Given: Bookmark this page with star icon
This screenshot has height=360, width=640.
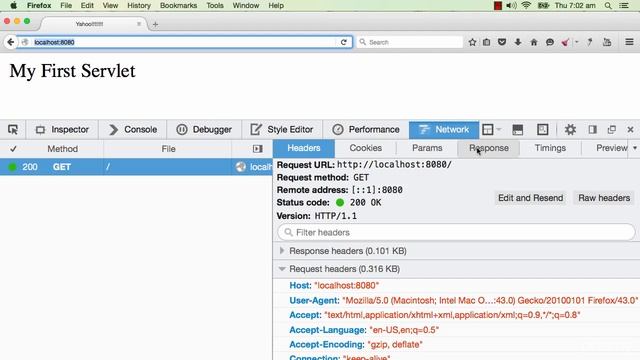Looking at the screenshot, I should pyautogui.click(x=472, y=42).
